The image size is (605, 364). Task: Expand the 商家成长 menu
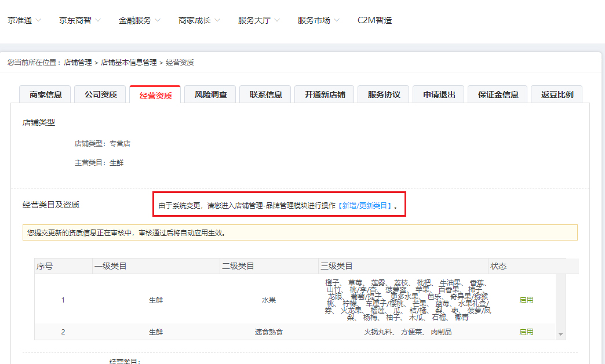pyautogui.click(x=196, y=20)
